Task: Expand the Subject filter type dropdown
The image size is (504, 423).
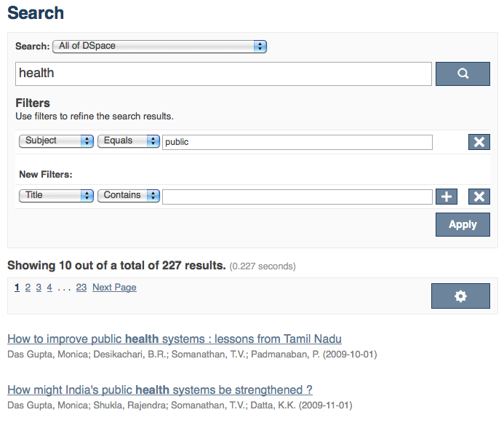Action: (56, 141)
